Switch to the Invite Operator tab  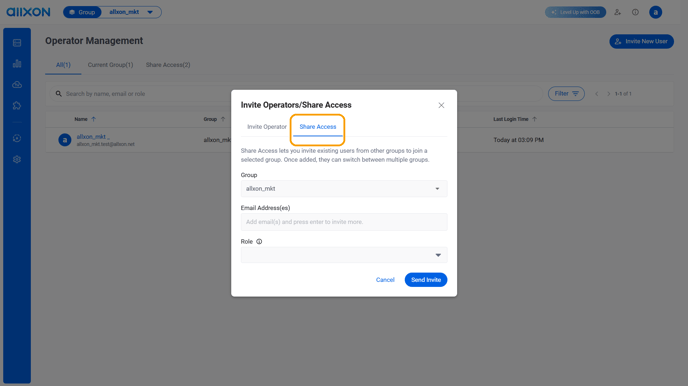pos(267,127)
